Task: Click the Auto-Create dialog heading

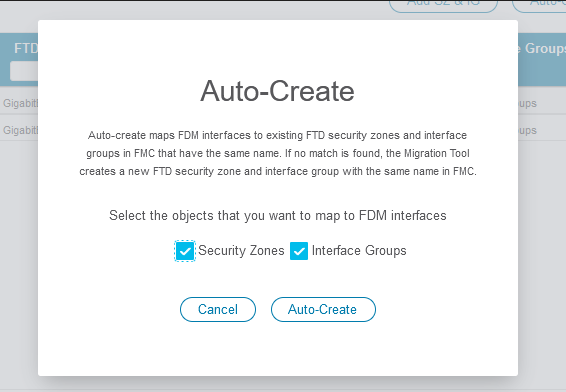Action: pos(277,91)
